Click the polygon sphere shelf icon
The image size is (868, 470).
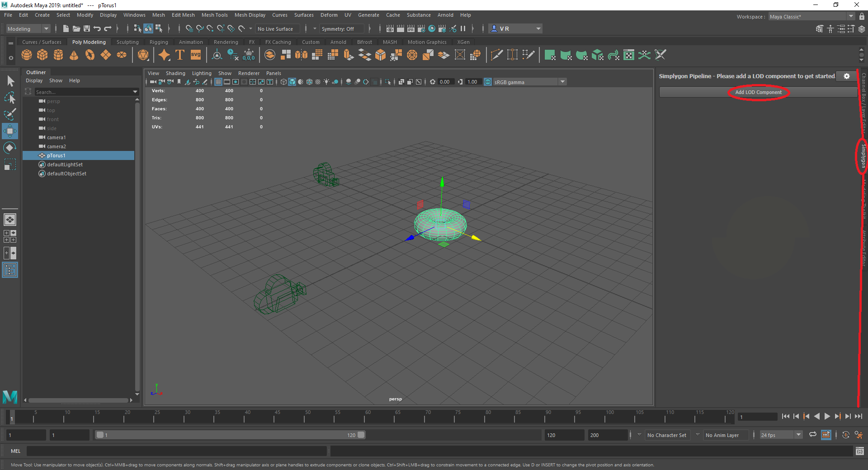pos(27,55)
